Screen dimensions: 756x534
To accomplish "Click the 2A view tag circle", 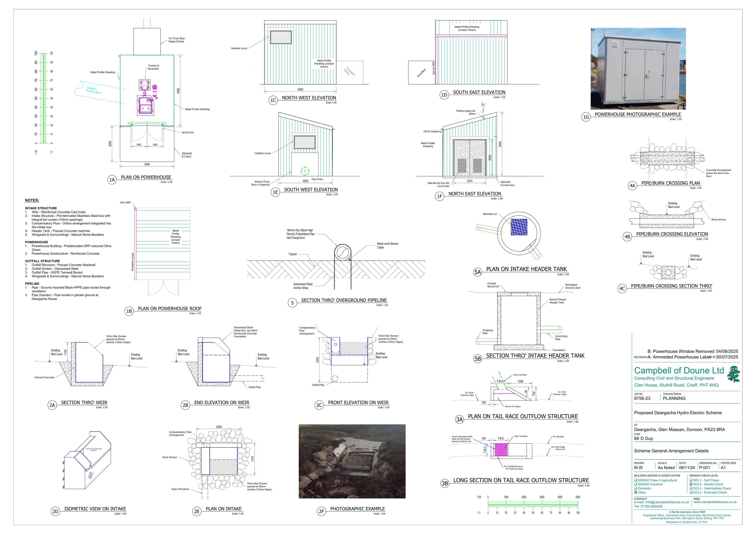I will (52, 405).
